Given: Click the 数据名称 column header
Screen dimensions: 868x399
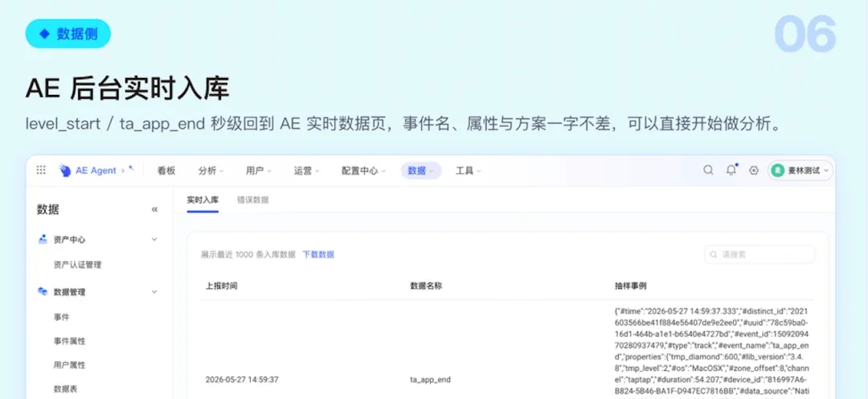Looking at the screenshot, I should (x=426, y=286).
